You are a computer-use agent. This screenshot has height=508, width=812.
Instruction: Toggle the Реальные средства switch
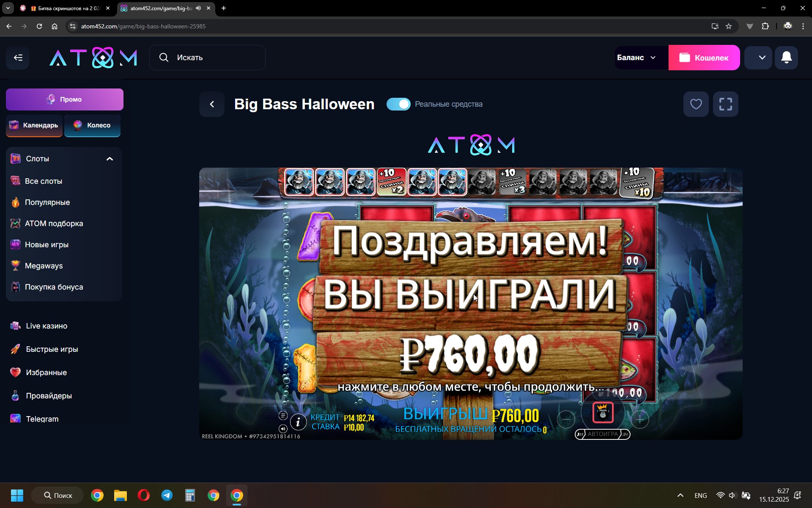point(398,104)
